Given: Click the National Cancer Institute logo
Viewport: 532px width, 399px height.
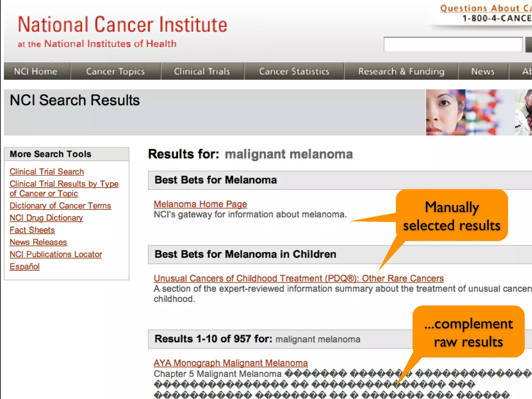Looking at the screenshot, I should 122,25.
